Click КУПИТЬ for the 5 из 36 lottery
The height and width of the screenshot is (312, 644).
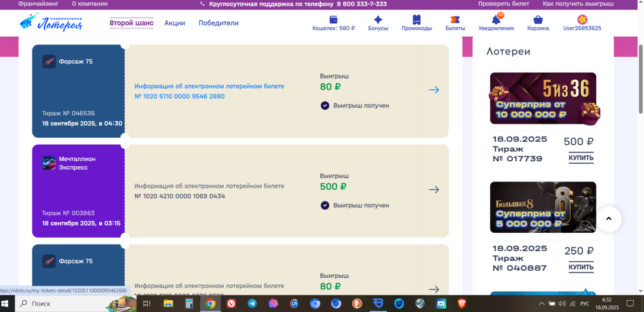click(581, 158)
